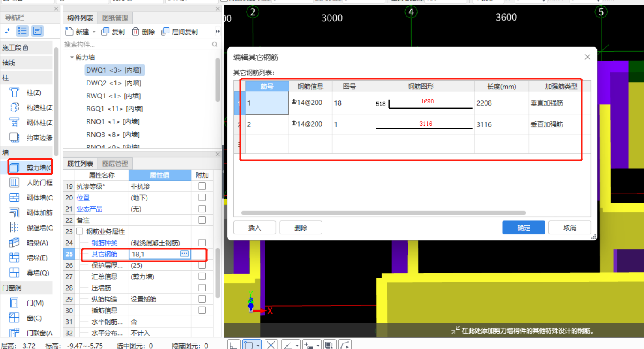Click 复制 copy component button
This screenshot has width=644, height=349.
pos(113,32)
